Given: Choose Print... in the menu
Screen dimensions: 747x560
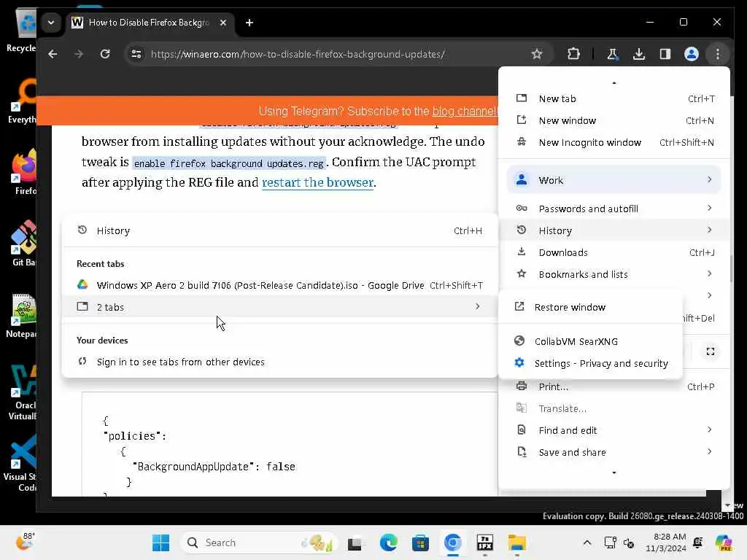Looking at the screenshot, I should [614, 386].
